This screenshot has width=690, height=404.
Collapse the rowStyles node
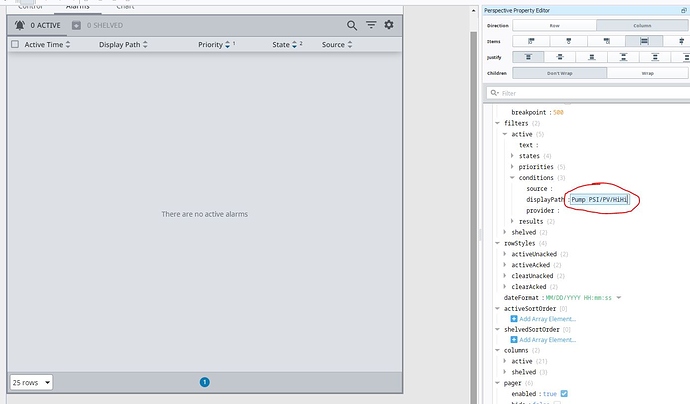tap(497, 243)
